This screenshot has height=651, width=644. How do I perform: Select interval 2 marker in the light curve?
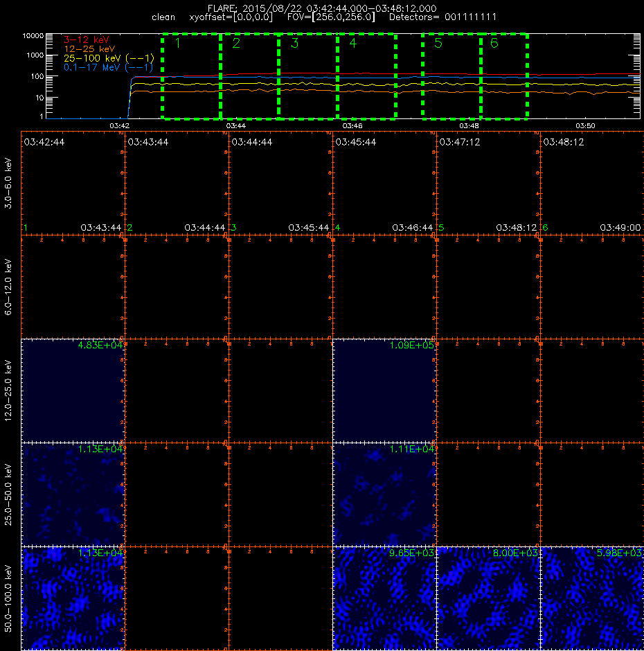click(x=236, y=43)
